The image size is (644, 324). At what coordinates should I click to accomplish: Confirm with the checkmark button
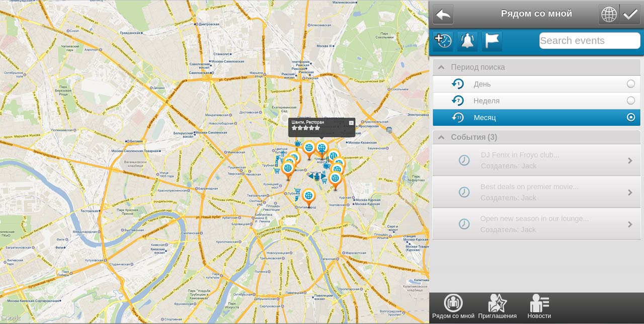tap(630, 14)
